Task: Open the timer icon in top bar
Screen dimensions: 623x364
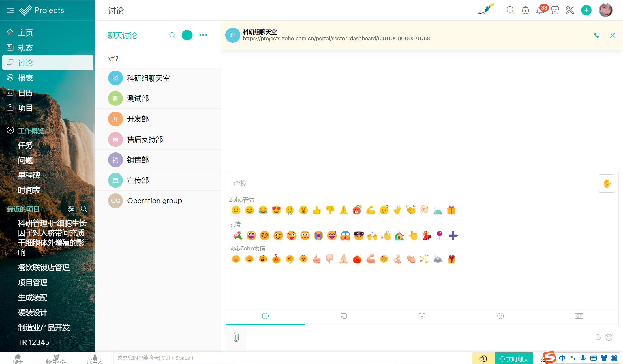Action: pos(525,11)
